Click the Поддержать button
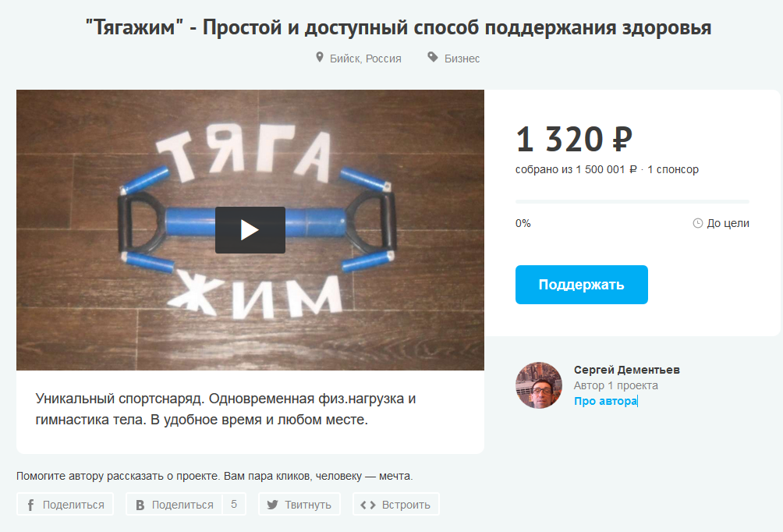 (581, 285)
